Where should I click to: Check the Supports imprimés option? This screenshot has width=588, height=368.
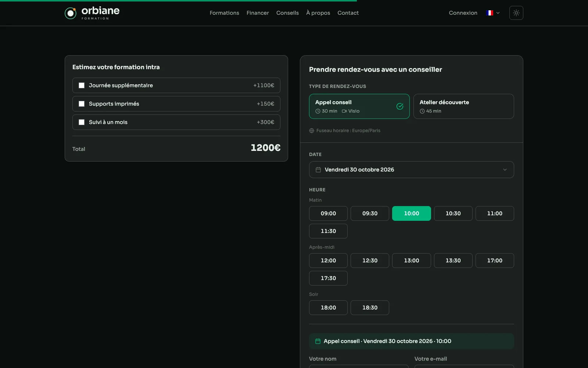pos(82,104)
